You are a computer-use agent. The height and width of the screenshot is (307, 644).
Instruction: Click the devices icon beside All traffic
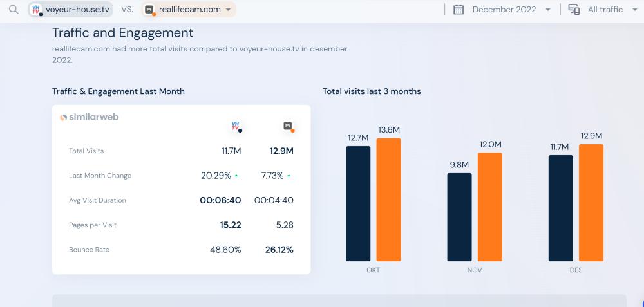pos(573,10)
